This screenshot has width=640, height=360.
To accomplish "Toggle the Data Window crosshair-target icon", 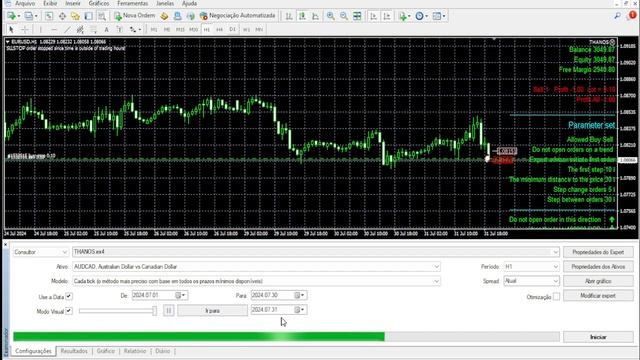I will pos(62,16).
